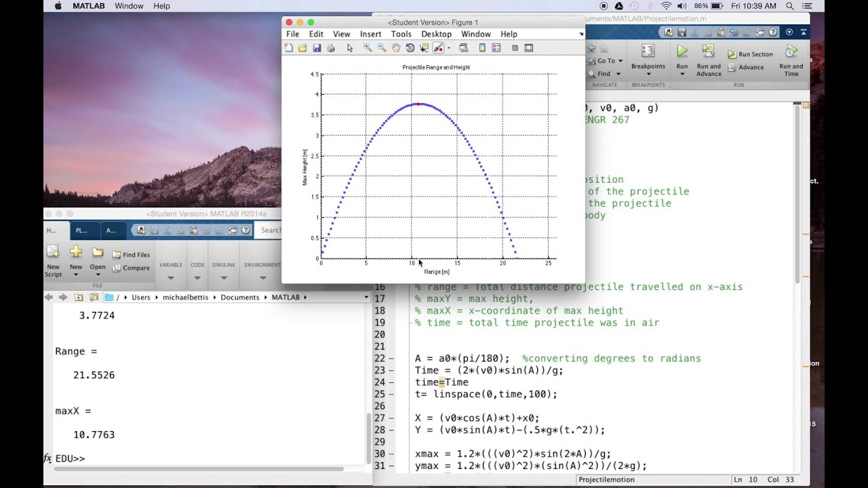868x488 pixels.
Task: Click the Hide Plot Tools icon
Action: point(515,48)
